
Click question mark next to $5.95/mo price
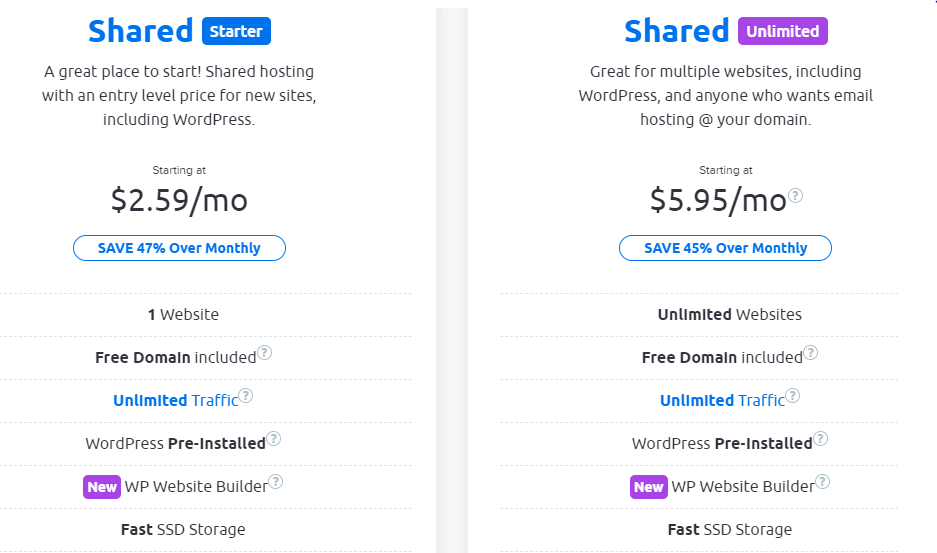796,196
